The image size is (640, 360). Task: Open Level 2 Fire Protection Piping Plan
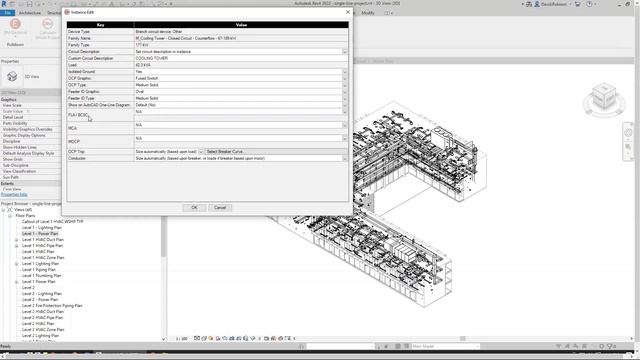tap(52, 306)
